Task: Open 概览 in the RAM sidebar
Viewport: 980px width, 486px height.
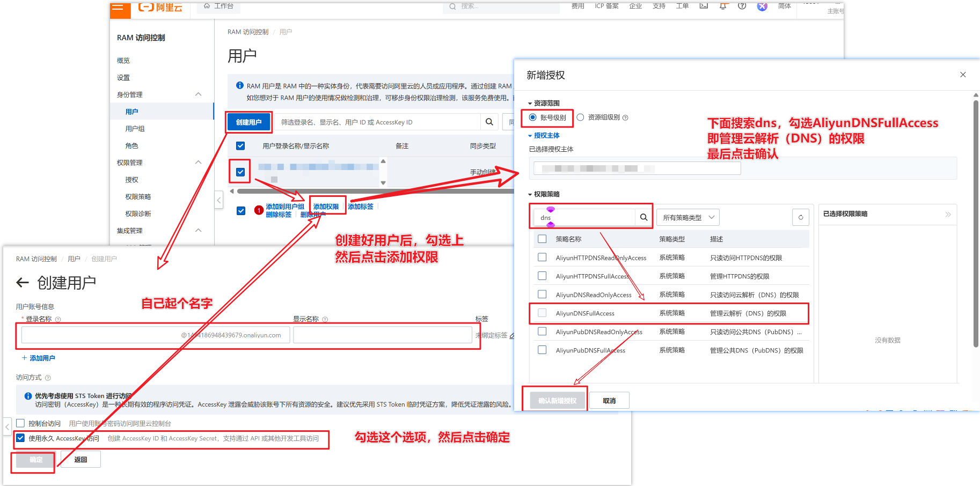Action: pos(123,61)
